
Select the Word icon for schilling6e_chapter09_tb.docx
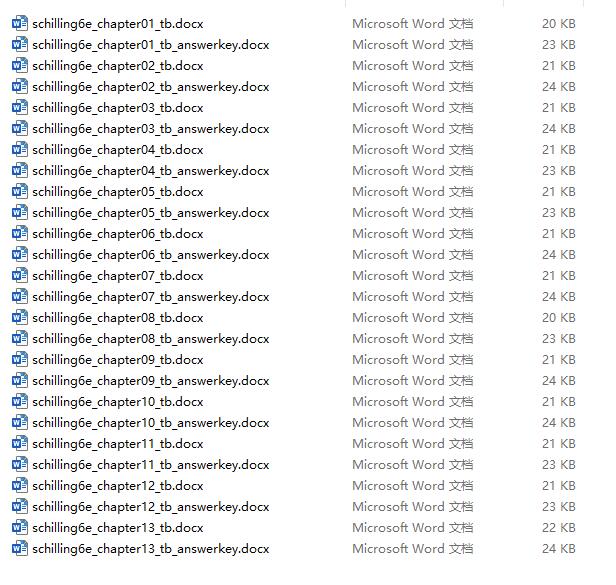[20, 359]
